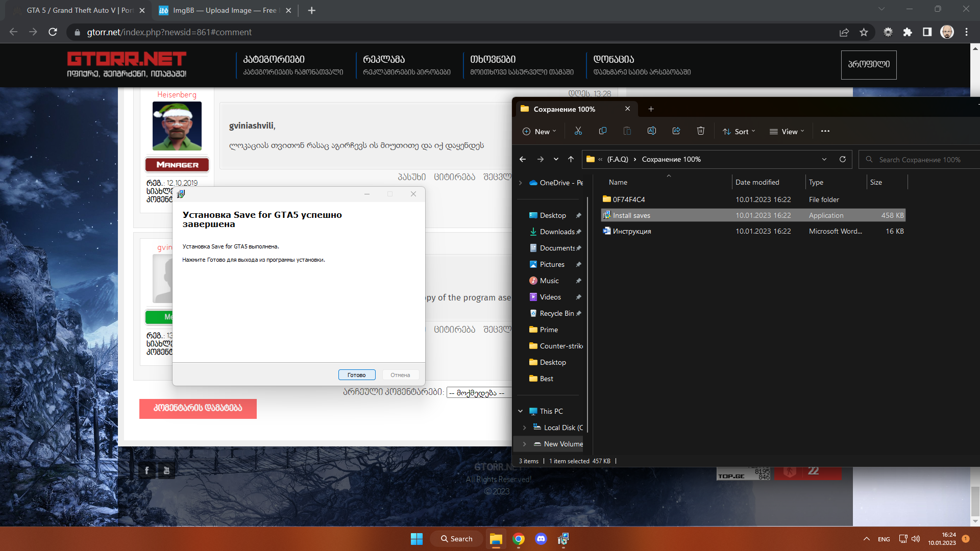The width and height of the screenshot is (980, 551).
Task: Go forward in File Explorer
Action: pos(541,159)
